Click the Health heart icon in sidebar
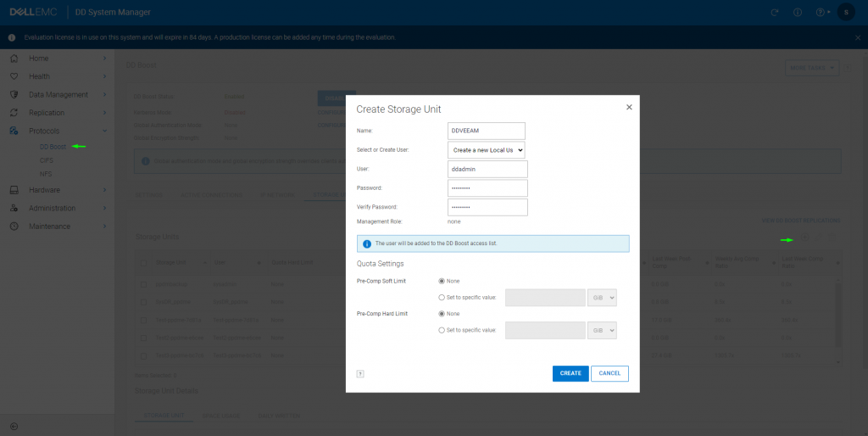This screenshot has height=436, width=868. tap(14, 76)
